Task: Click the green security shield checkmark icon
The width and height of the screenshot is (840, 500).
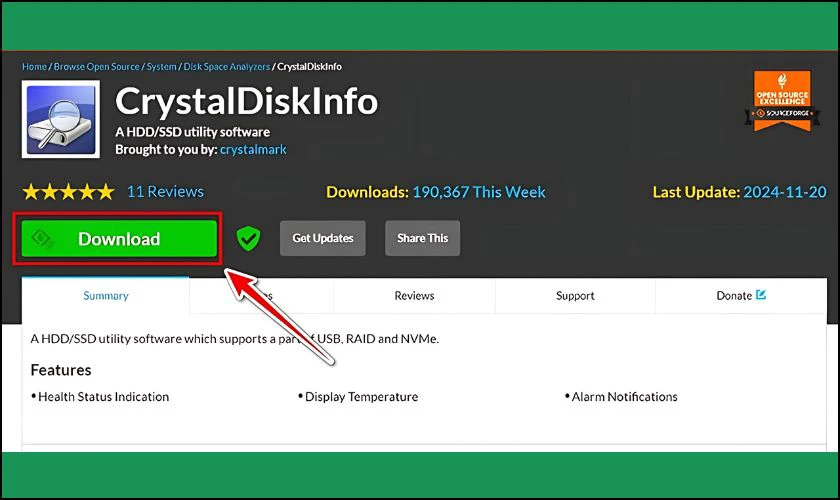Action: click(x=249, y=238)
